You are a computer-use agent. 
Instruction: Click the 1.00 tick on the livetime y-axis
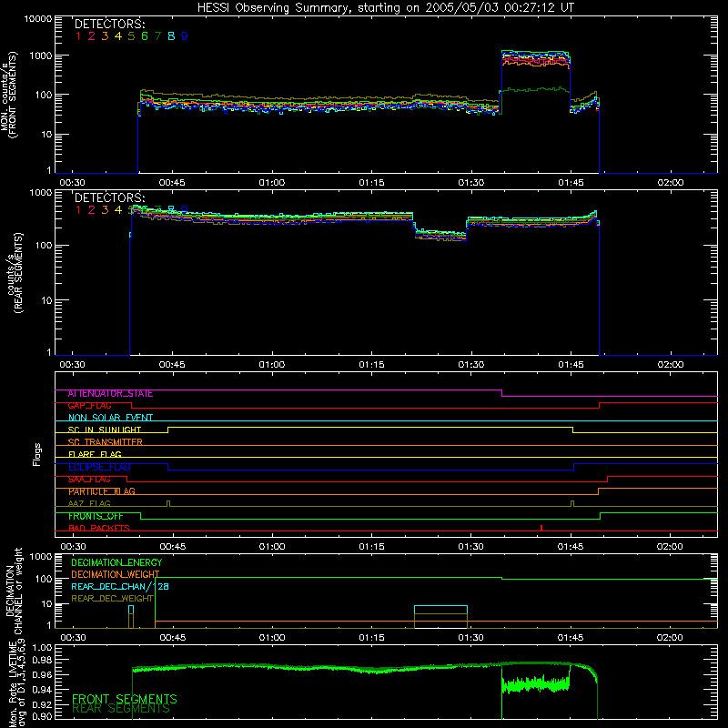coord(42,648)
